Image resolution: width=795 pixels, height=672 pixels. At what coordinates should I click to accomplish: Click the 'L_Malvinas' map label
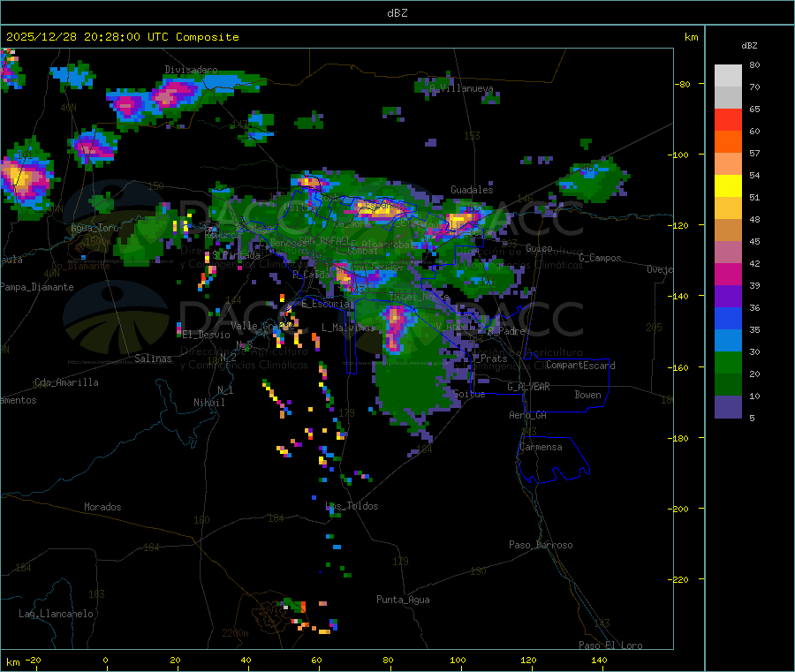tap(348, 328)
